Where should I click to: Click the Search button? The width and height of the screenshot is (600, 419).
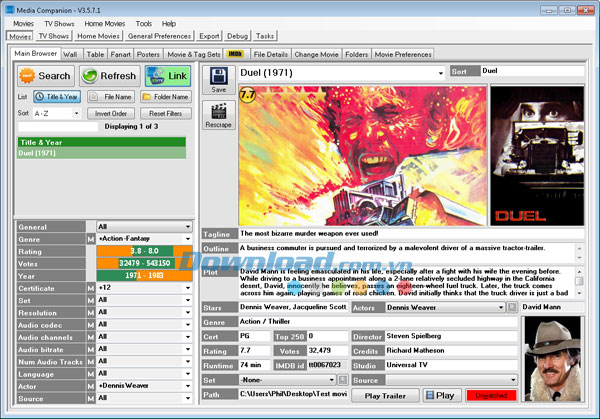tap(46, 76)
